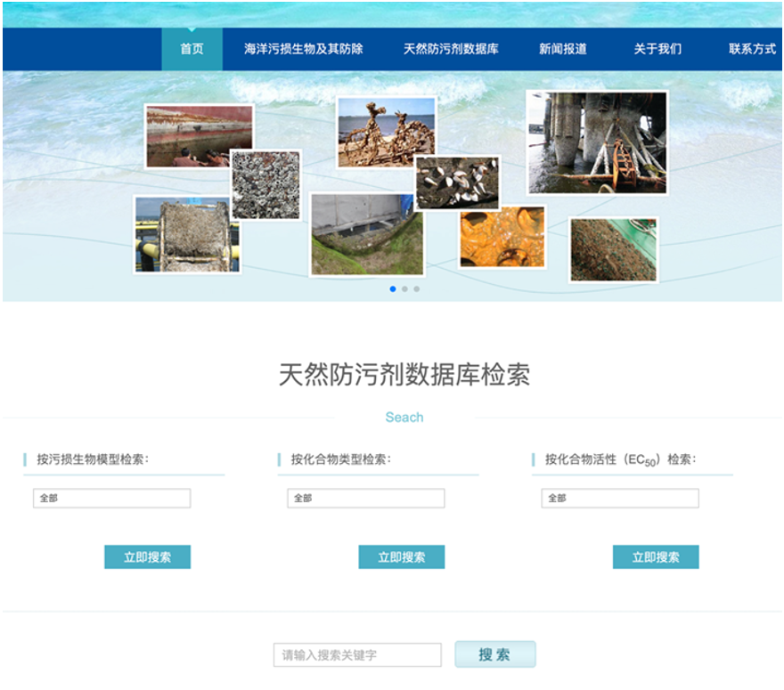Go to 天然防污剂数据库 page
784x690 pixels.
tap(451, 49)
